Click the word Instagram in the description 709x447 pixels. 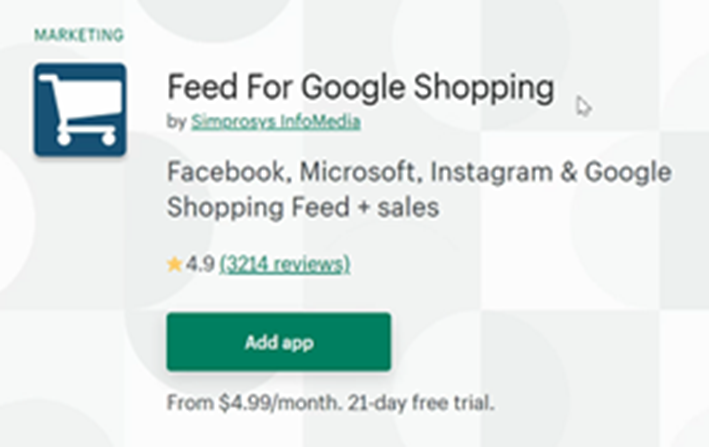(x=491, y=174)
